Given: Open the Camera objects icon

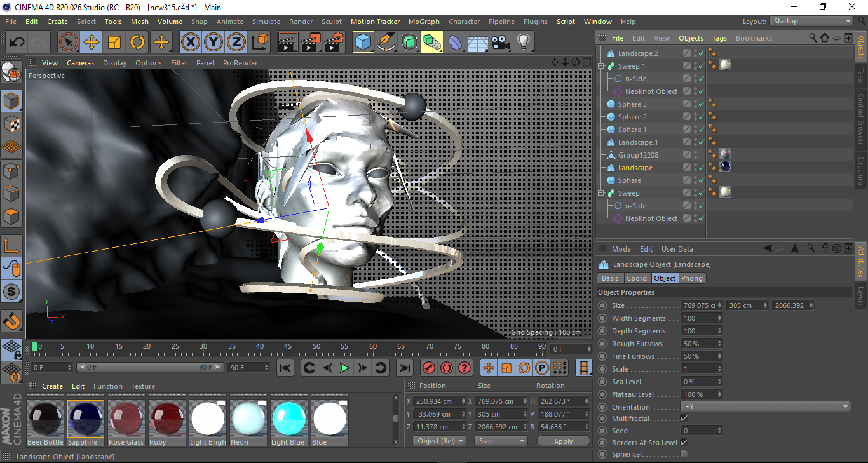Looking at the screenshot, I should click(501, 43).
